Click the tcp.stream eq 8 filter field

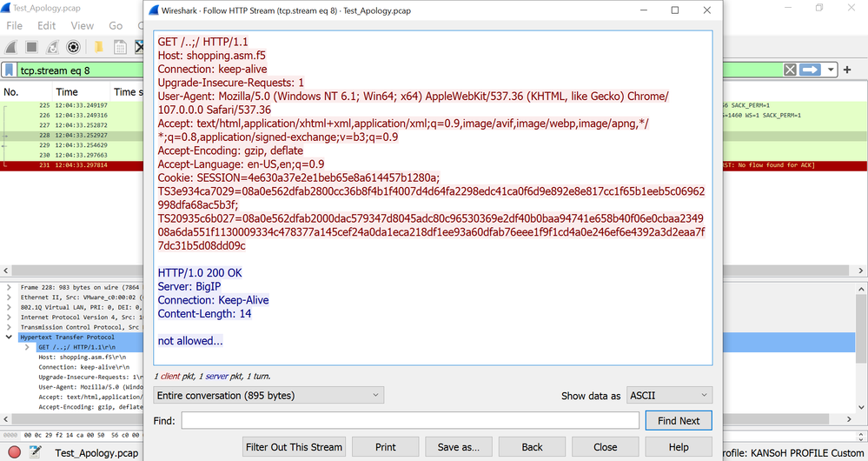point(82,70)
